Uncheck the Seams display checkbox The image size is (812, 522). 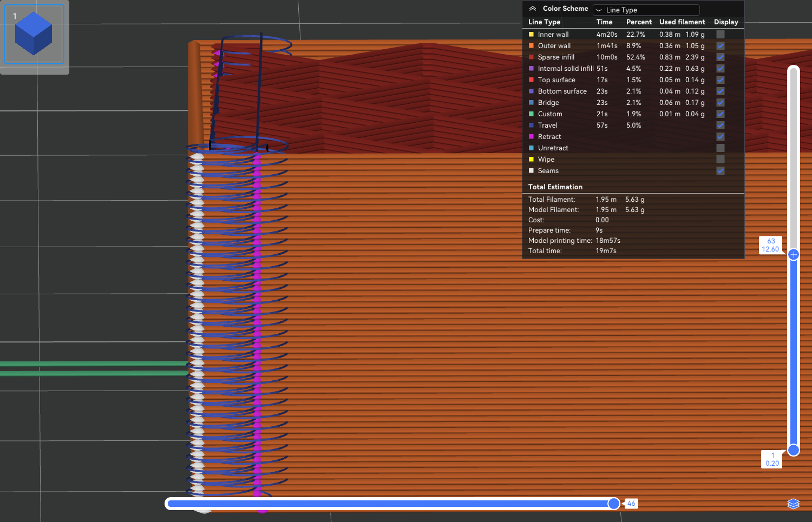coord(721,171)
